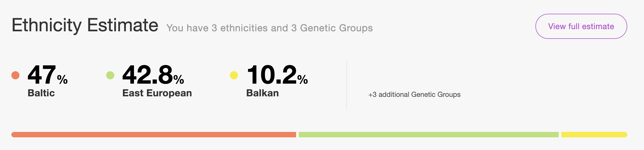Viewport: 644px width, 150px height.
Task: Click the green dot beside East European
Action: pyautogui.click(x=110, y=75)
